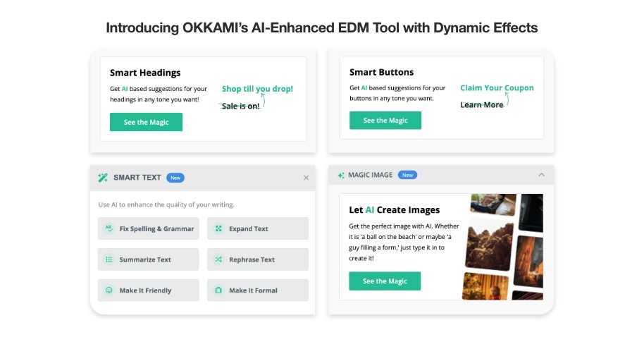The width and height of the screenshot is (644, 337).
Task: Click the Make It Friendly smiley icon
Action: click(x=109, y=290)
